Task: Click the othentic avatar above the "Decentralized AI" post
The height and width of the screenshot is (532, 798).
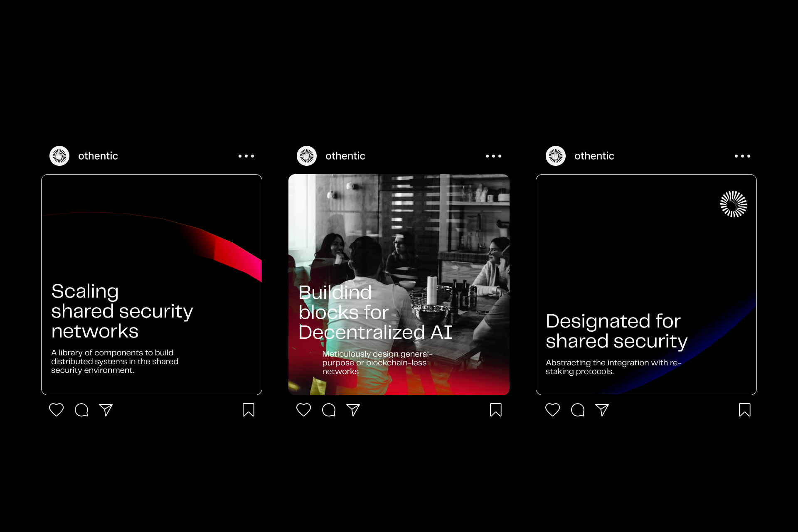Action: tap(307, 156)
